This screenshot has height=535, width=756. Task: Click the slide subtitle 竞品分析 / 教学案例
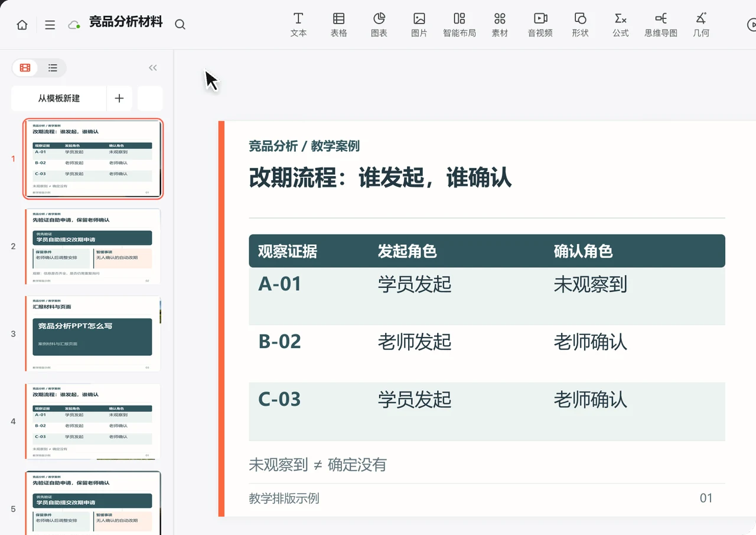pyautogui.click(x=304, y=146)
